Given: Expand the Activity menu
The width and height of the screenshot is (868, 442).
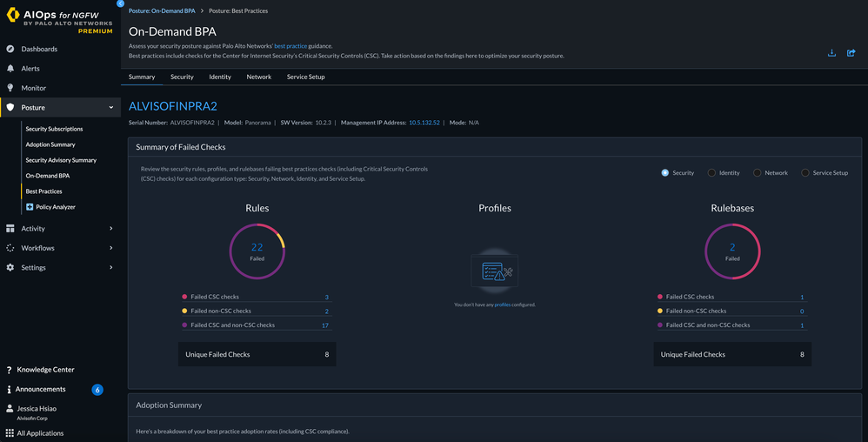Looking at the screenshot, I should pyautogui.click(x=110, y=229).
